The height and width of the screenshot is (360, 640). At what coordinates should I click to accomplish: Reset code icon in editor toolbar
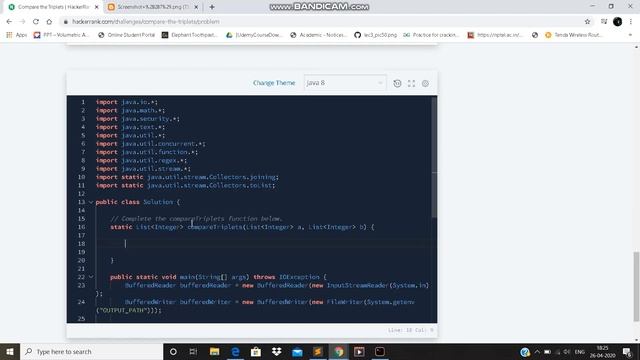pyautogui.click(x=397, y=83)
